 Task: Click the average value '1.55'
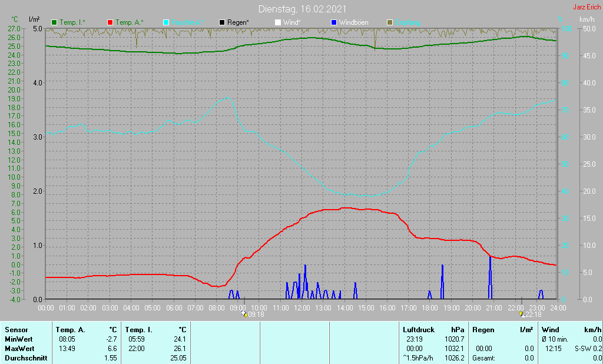pos(110,358)
